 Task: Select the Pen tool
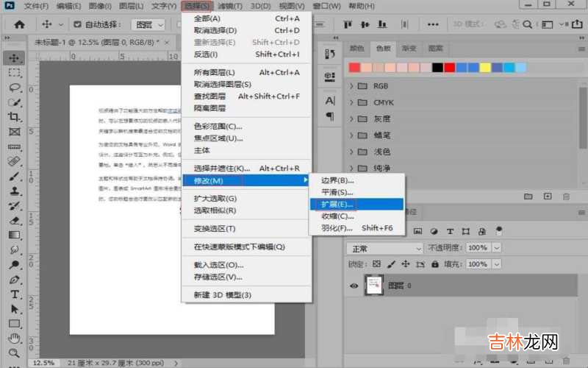point(14,280)
